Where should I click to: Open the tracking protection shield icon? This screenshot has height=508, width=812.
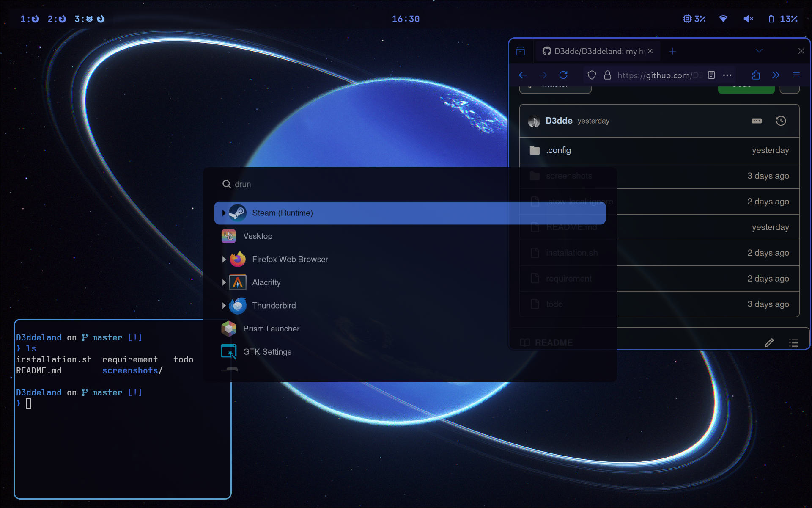[592, 75]
